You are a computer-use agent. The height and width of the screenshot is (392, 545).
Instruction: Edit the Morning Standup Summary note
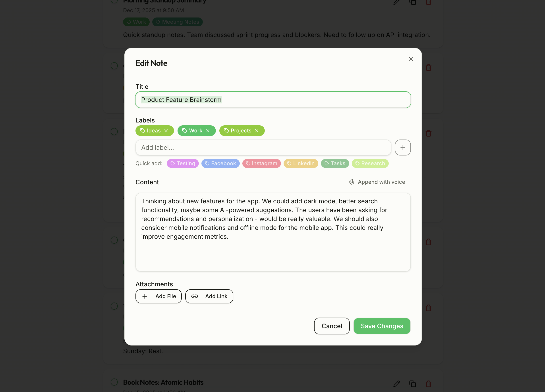(396, 2)
